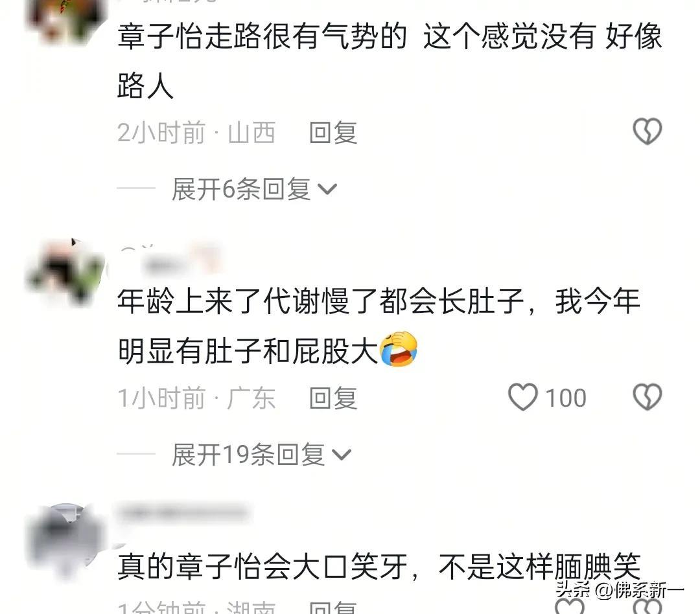
Task: Dislike the 广东 comment via broken heart
Action: click(647, 396)
